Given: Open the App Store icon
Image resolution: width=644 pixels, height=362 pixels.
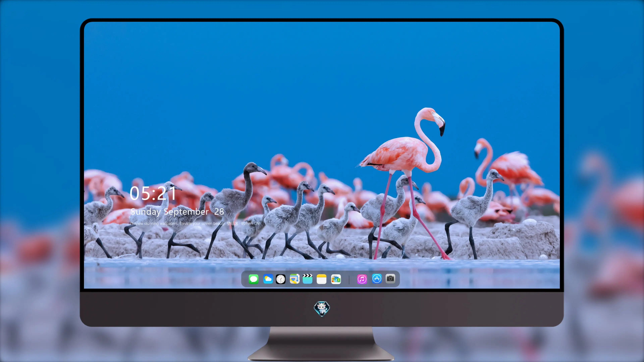Looking at the screenshot, I should tap(377, 279).
